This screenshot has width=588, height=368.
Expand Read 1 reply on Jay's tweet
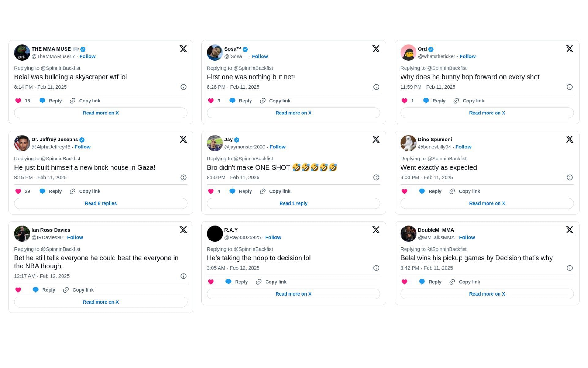[x=293, y=203]
